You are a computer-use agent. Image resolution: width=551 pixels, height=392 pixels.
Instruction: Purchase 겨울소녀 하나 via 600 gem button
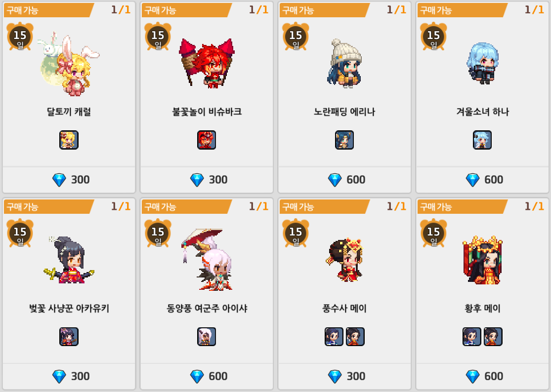pyautogui.click(x=482, y=180)
